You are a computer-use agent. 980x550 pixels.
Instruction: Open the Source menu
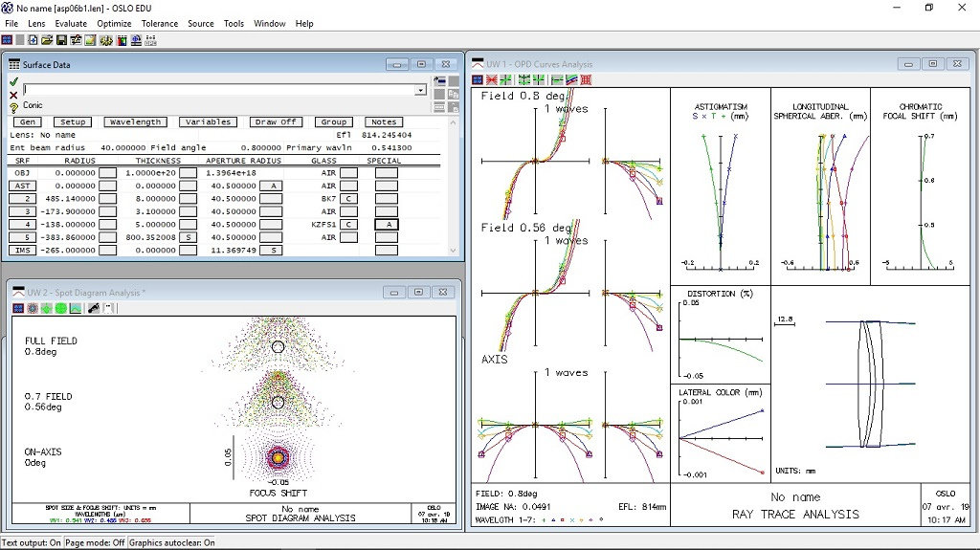(201, 23)
